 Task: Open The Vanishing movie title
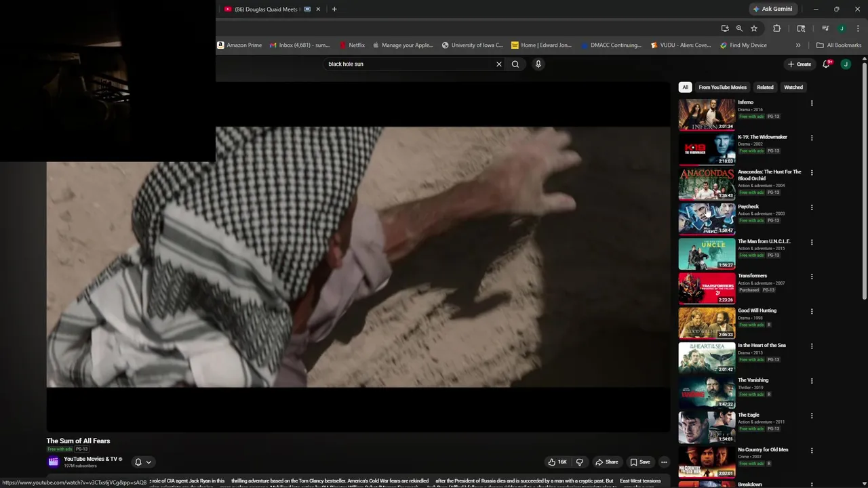753,380
